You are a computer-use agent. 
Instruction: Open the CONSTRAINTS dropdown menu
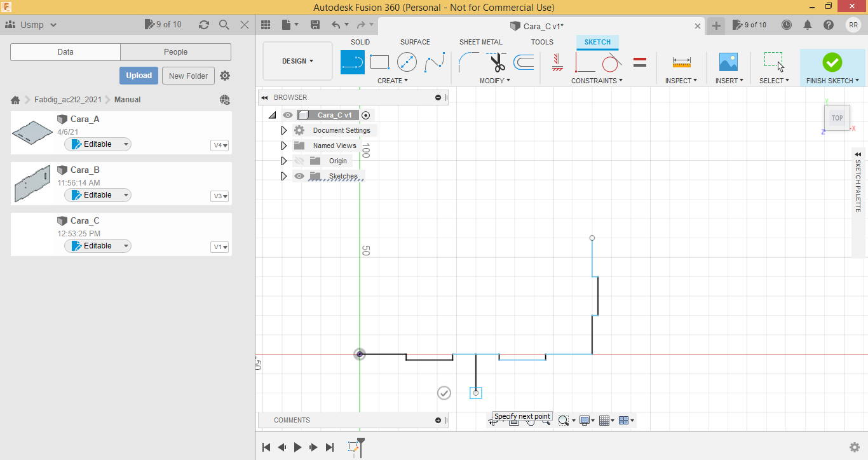coord(597,81)
